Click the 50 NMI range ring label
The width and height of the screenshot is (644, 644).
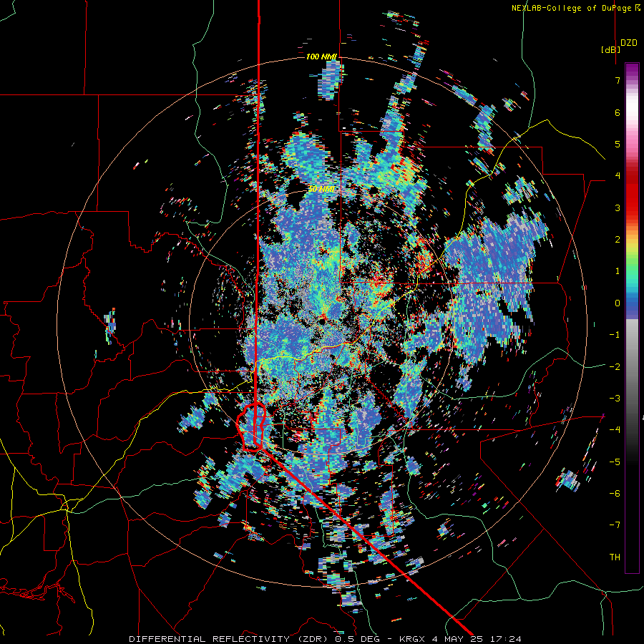pos(321,190)
